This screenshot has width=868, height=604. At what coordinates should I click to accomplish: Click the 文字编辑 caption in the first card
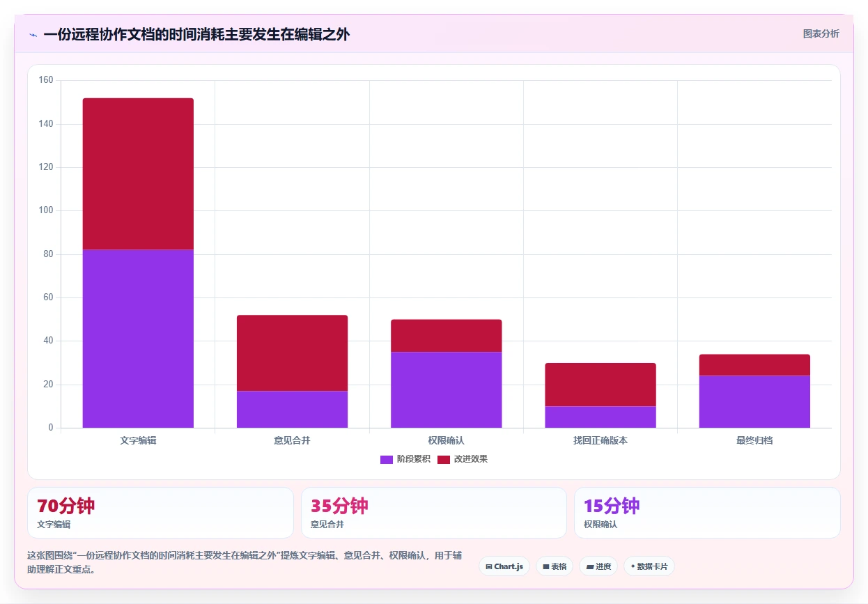pyautogui.click(x=54, y=525)
